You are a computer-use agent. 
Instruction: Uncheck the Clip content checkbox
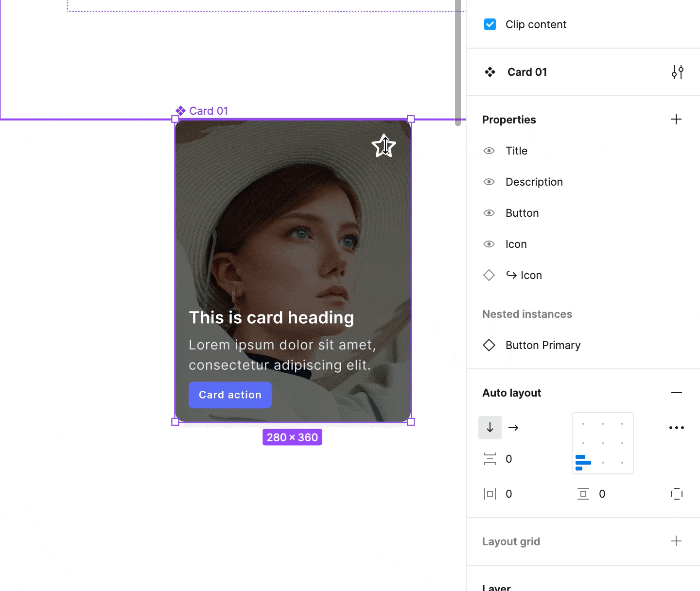point(490,24)
